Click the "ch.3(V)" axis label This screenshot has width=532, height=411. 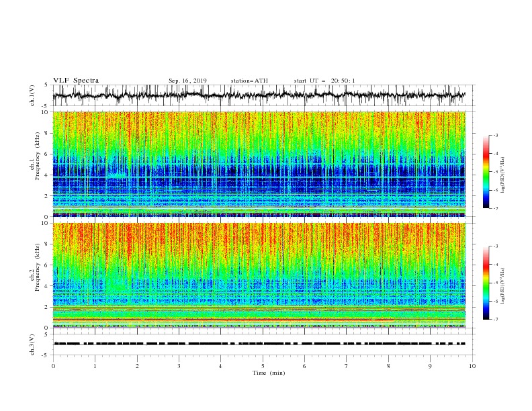click(x=32, y=345)
